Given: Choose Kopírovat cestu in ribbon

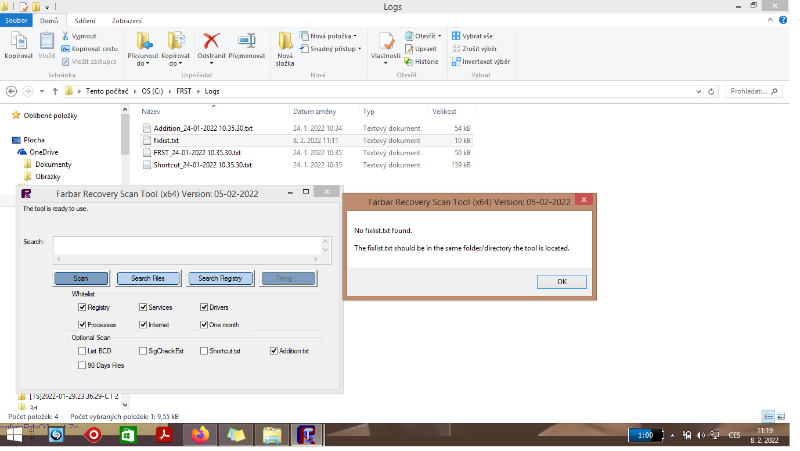Looking at the screenshot, I should [x=90, y=49].
